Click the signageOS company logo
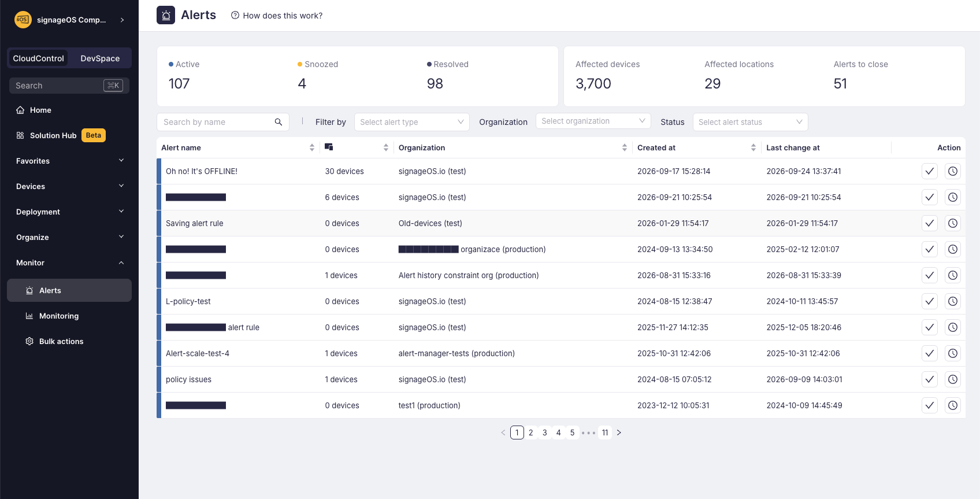Viewport: 980px width, 499px height. [23, 20]
